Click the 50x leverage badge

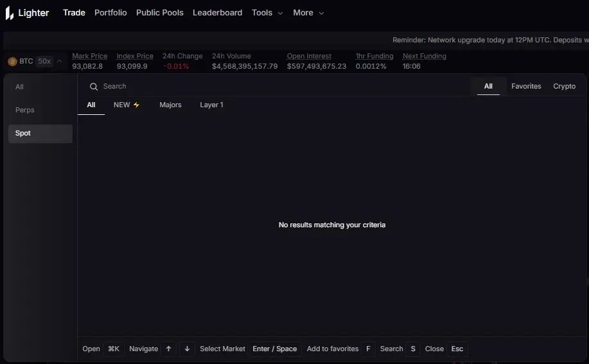[x=44, y=61]
